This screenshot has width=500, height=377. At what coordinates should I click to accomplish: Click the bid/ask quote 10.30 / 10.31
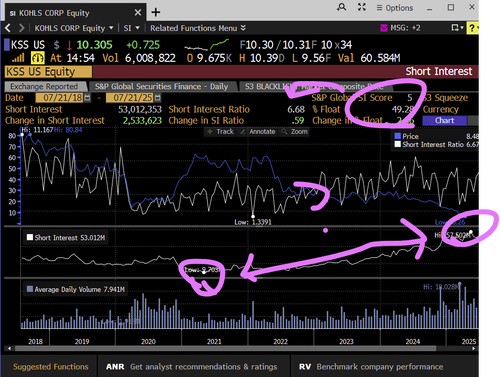278,45
